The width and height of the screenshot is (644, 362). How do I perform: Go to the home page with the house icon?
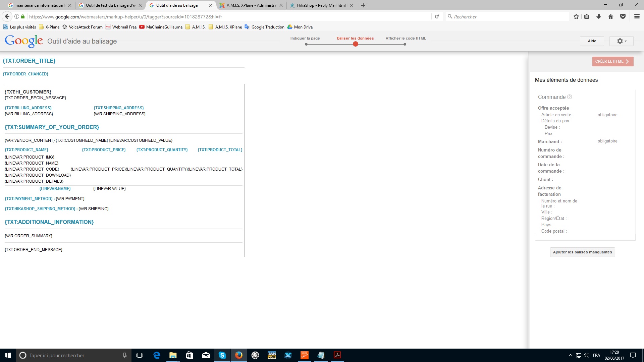611,16
